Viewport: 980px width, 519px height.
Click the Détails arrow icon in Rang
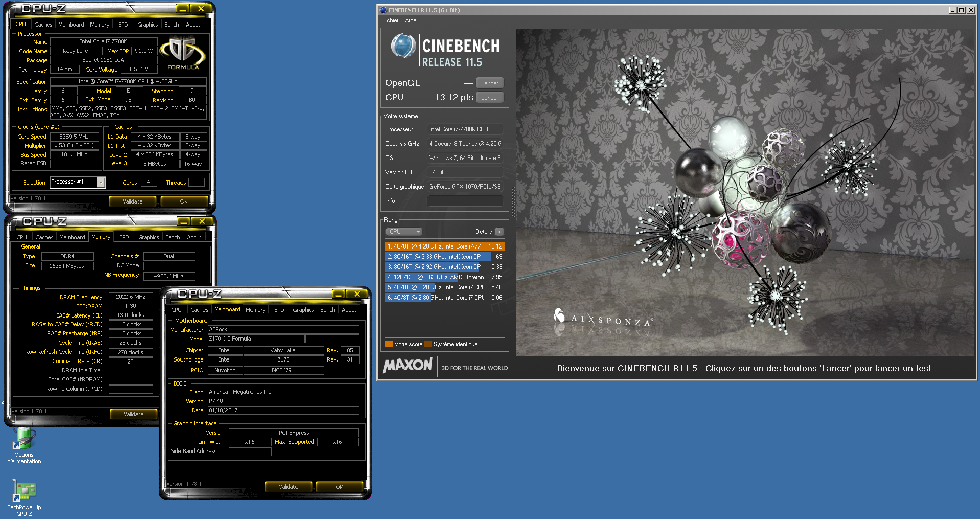pos(499,232)
